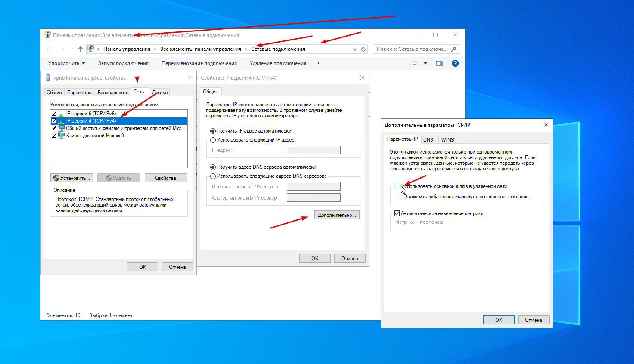Toggle file and printer sharing checkbox
Screen dimensions: 634x364
pos(54,128)
